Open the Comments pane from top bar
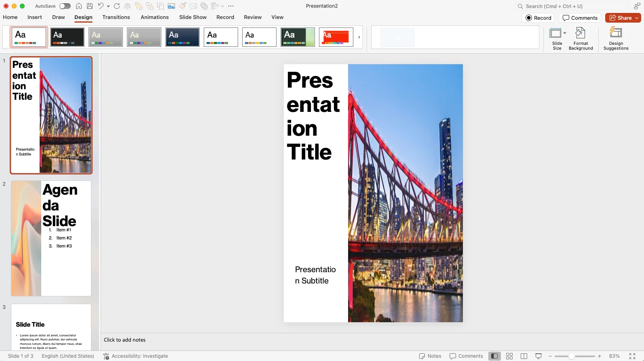 pos(580,18)
